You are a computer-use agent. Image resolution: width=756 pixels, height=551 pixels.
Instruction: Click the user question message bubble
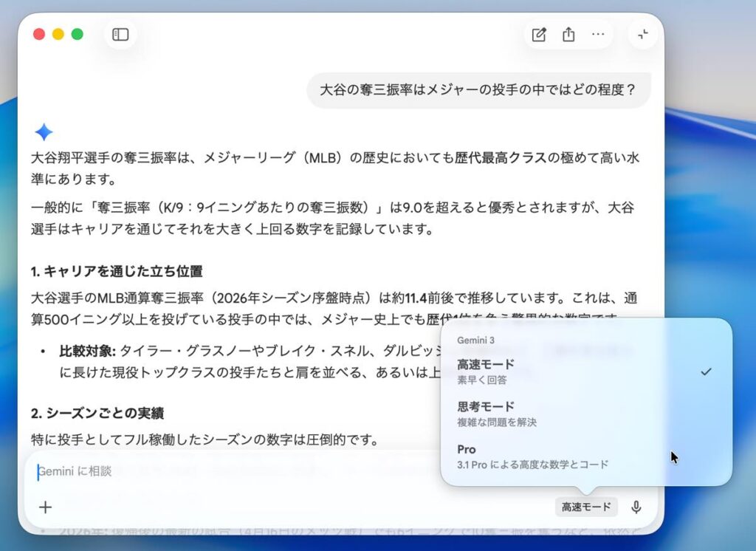click(478, 90)
